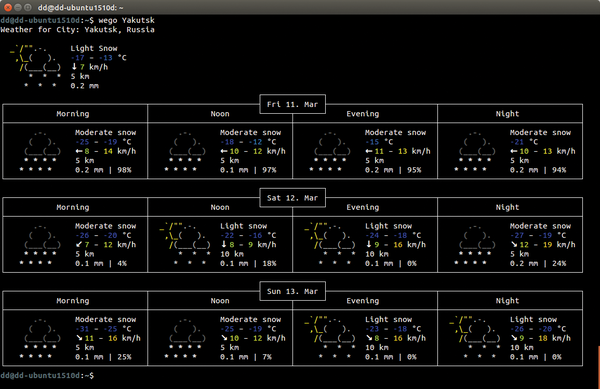Click the 'Fri 11. Mar' date header
600x389 pixels.
(292, 104)
